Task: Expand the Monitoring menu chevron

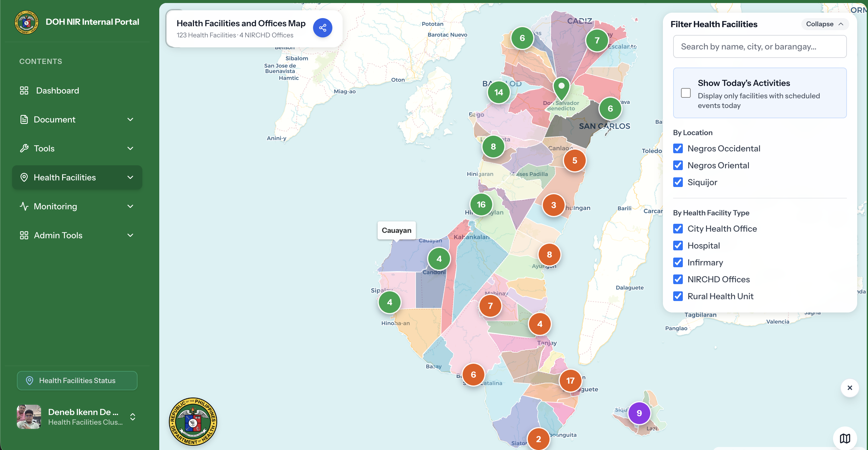Action: (x=130, y=206)
